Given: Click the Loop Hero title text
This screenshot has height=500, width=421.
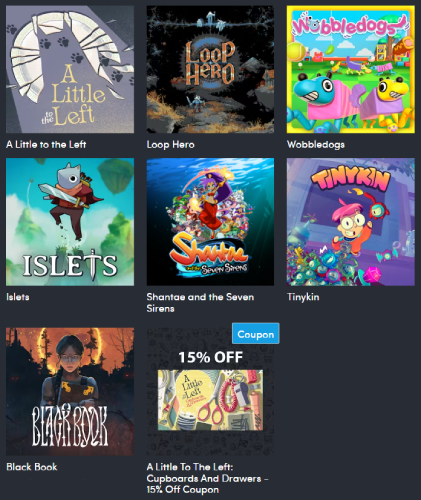Looking at the screenshot, I should pos(170,145).
